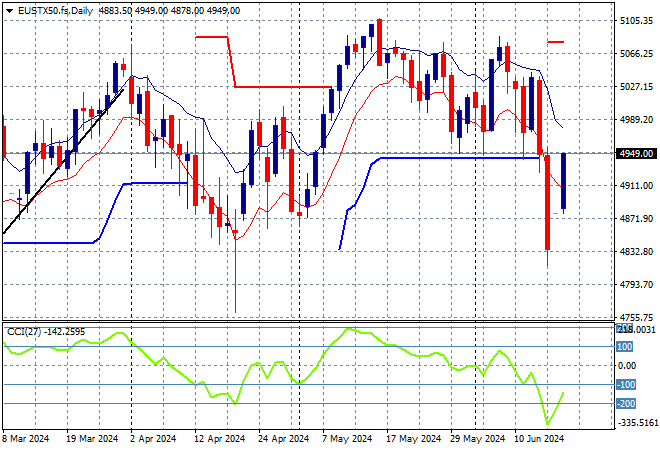This screenshot has height=450, width=660.
Task: Select the tall red candle of mid June
Action: (x=548, y=203)
